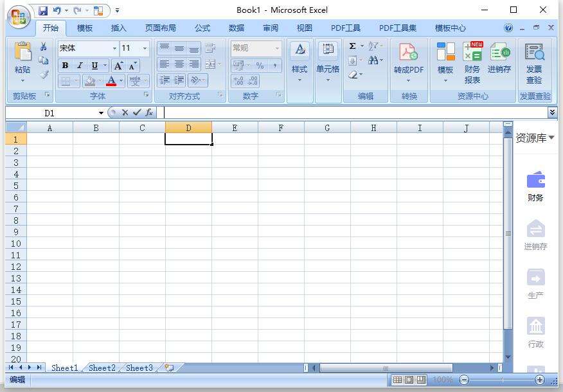Viewport: 563px width, 392px height.
Task: Expand the formula bar
Action: [x=552, y=112]
